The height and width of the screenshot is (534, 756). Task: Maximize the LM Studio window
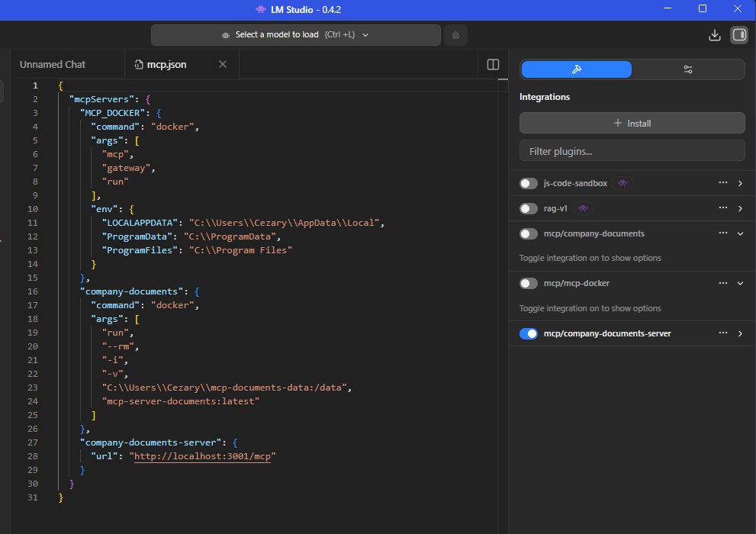tap(703, 8)
